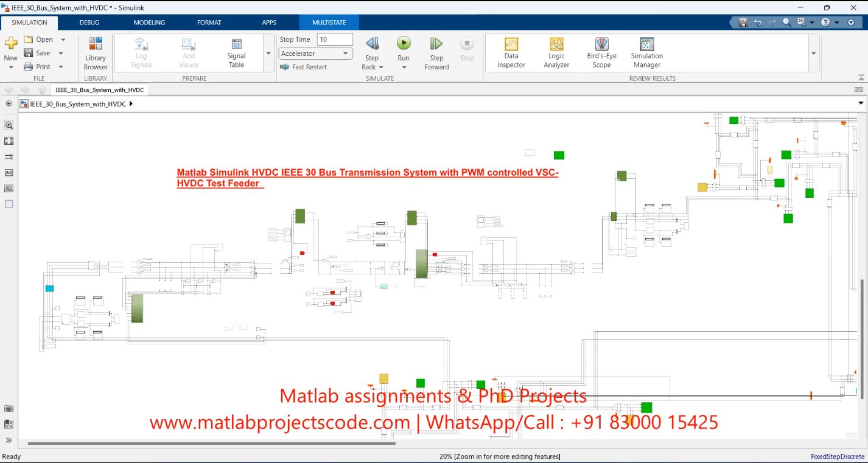
Task: Open the address bar dropdown at right
Action: (861, 103)
